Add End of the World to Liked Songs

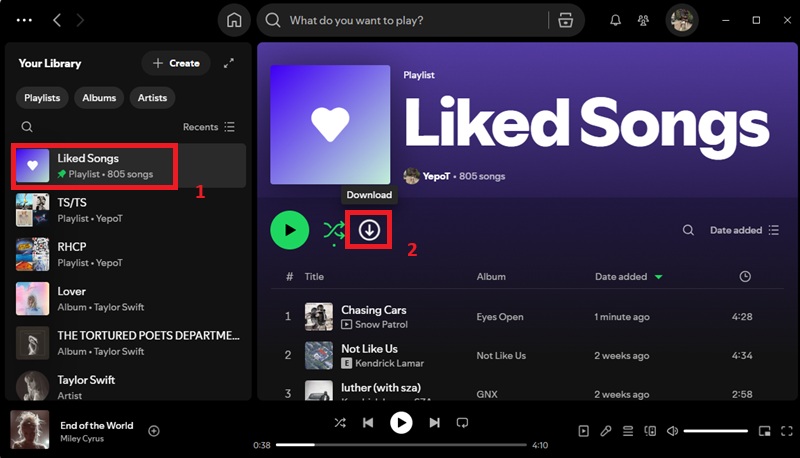[154, 431]
